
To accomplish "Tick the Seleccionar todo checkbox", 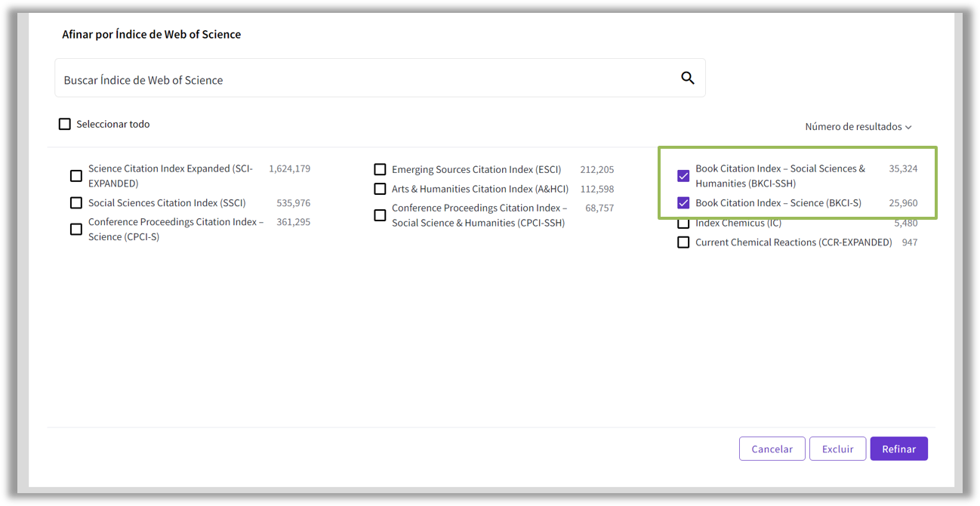I will [65, 124].
